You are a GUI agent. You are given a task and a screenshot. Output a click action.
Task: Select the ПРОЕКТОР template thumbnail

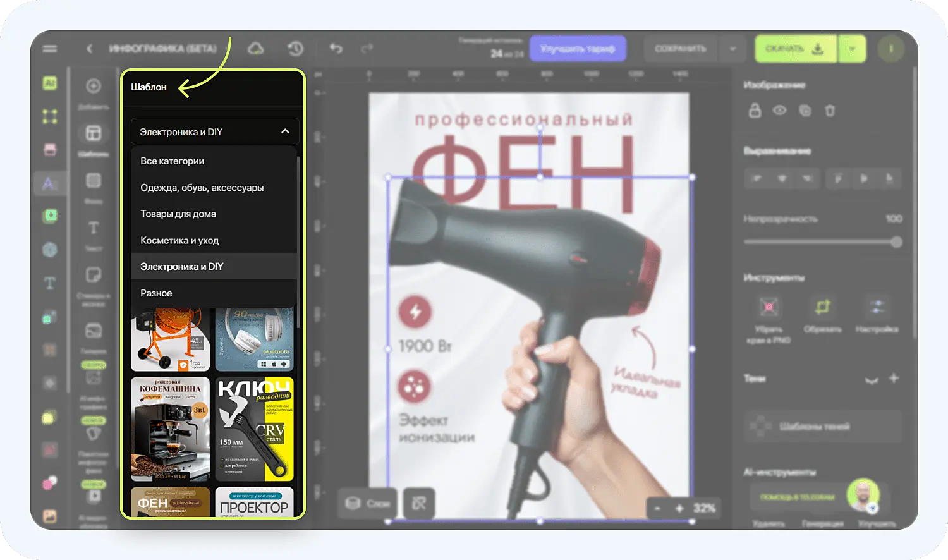(254, 502)
